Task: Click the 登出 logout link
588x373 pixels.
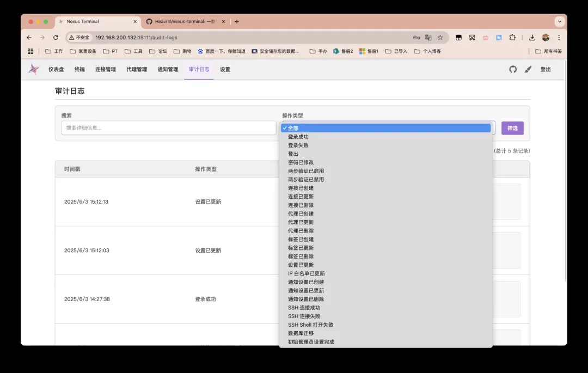Action: pos(545,69)
